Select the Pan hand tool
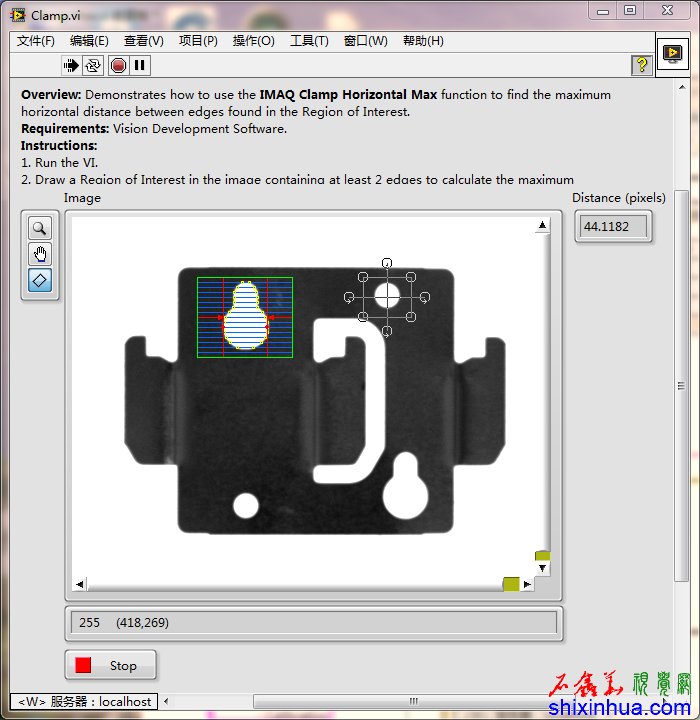This screenshot has height=720, width=700. 40,253
